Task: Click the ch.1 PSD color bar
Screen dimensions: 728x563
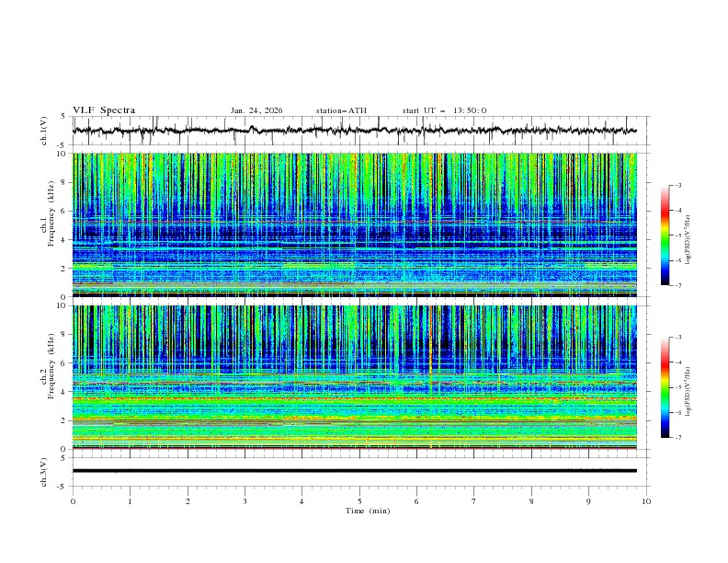Action: [665, 236]
